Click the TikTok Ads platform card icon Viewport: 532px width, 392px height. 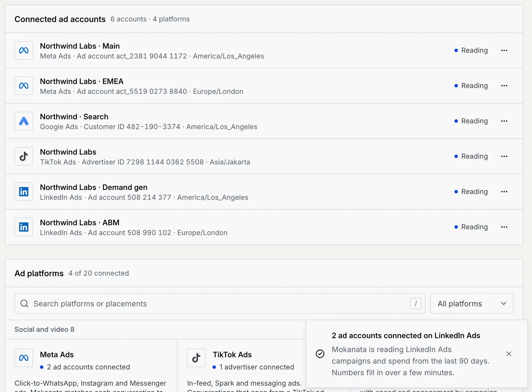pos(196,358)
